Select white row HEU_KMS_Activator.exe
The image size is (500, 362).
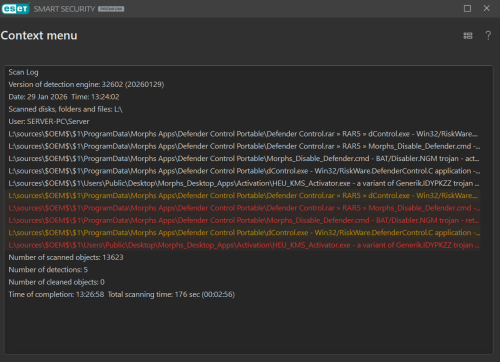click(x=244, y=183)
